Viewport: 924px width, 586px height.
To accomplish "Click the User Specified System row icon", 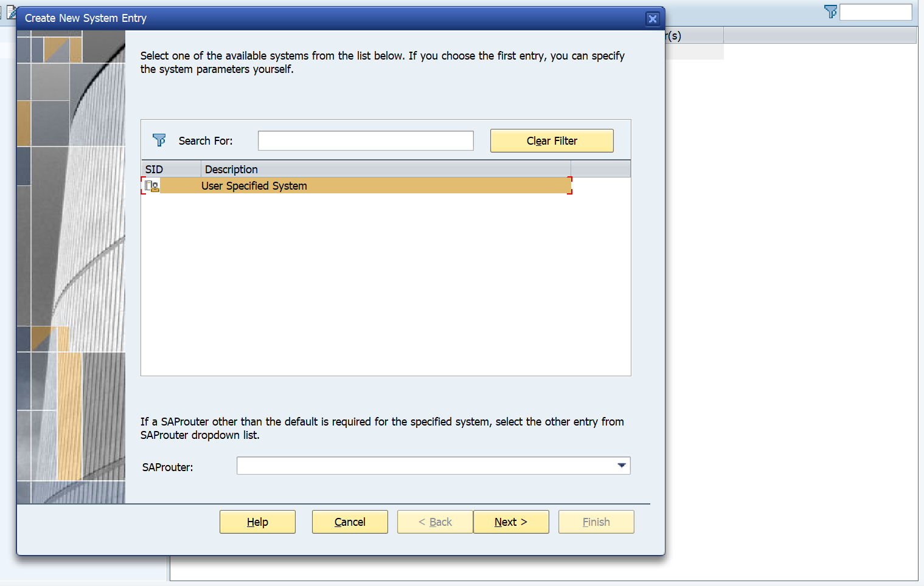I will pos(152,186).
